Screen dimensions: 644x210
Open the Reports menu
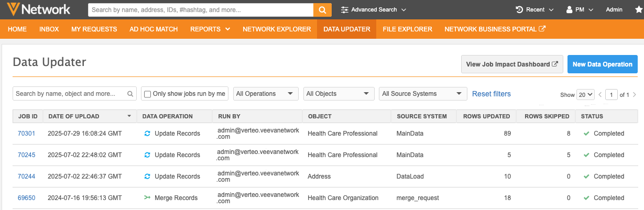click(x=210, y=29)
